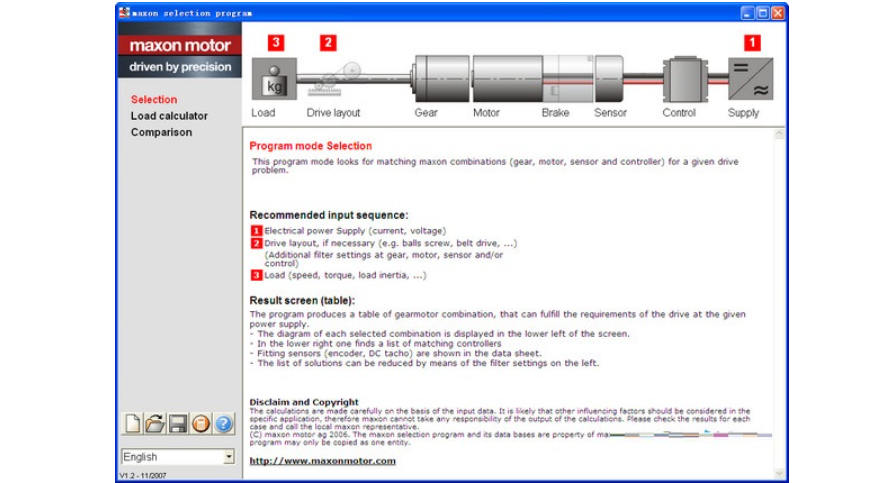
Task: Visit the www.maxonmotor.com link
Action: pos(322,461)
